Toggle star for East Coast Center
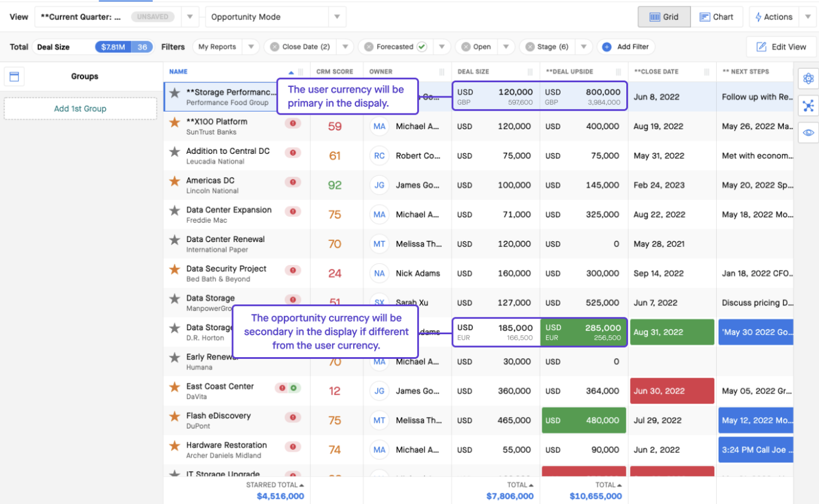This screenshot has width=819, height=504. pos(174,387)
